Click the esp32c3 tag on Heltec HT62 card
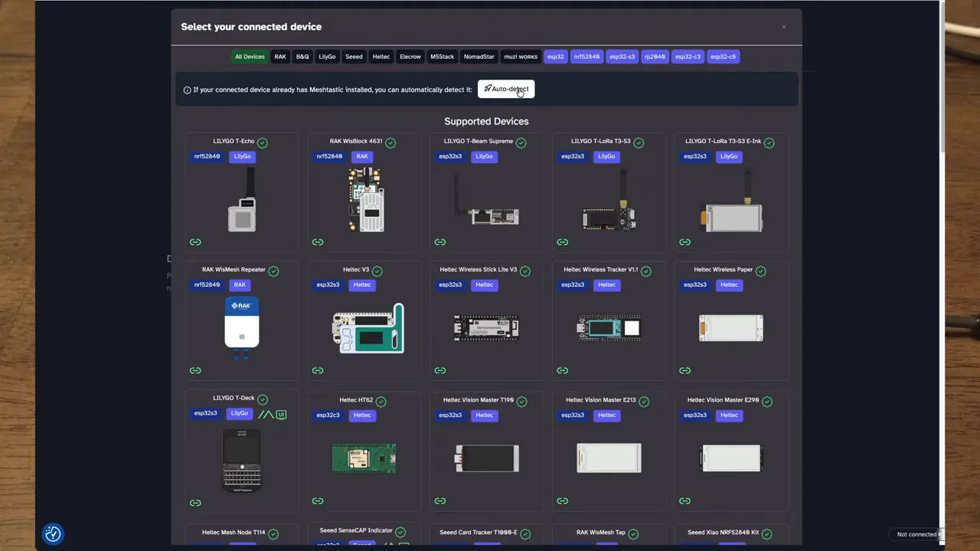980x551 pixels. pyautogui.click(x=328, y=416)
